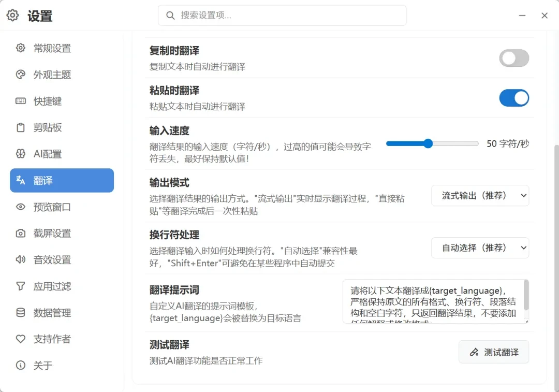Viewport: 559px width, 392px height.
Task: Click the right end of 输入速度 slider track
Action: tap(476, 143)
